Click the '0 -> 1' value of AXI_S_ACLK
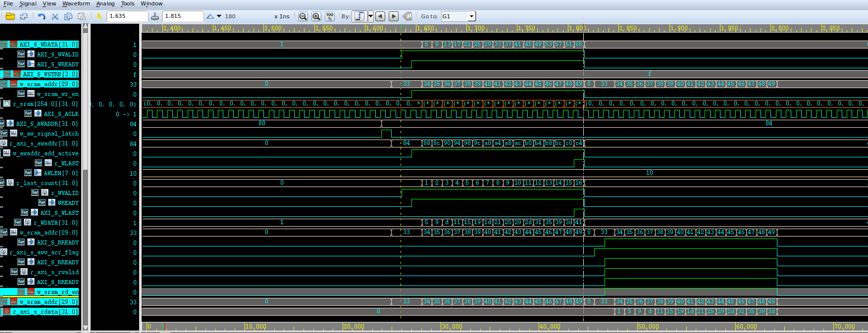868x333 pixels. pos(126,114)
